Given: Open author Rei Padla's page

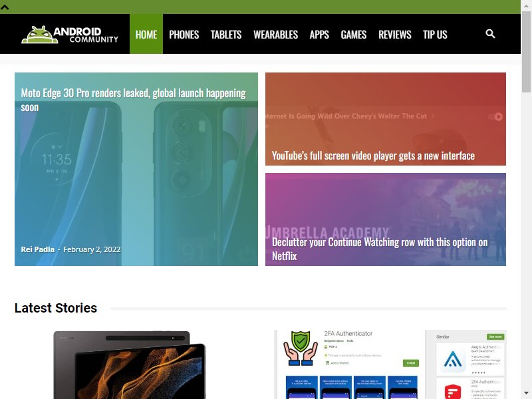Looking at the screenshot, I should pos(38,249).
